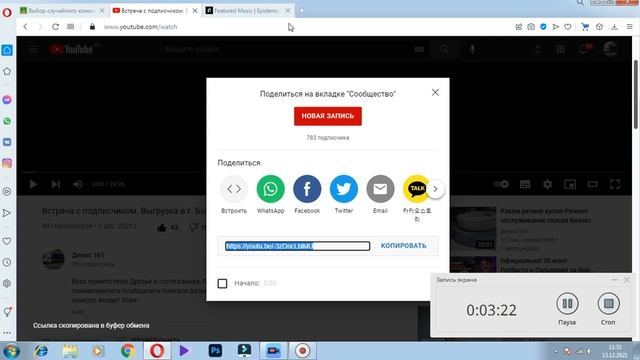Image resolution: width=640 pixels, height=360 pixels.
Task: Open sidebar settings gear icon
Action: (x=7, y=283)
